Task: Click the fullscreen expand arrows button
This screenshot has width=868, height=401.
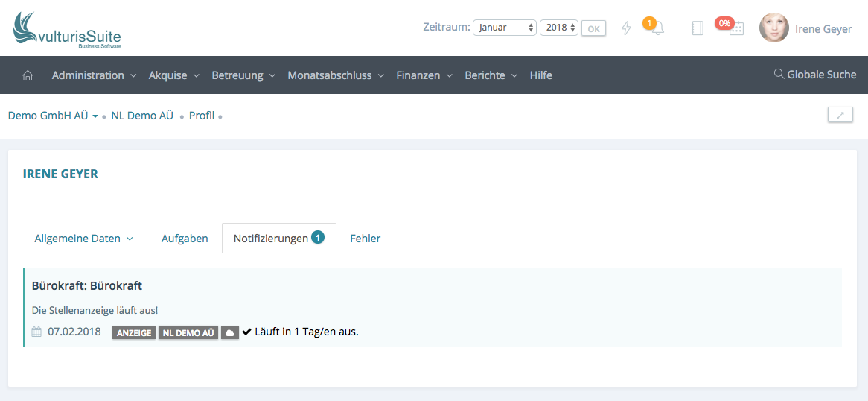Action: (840, 115)
